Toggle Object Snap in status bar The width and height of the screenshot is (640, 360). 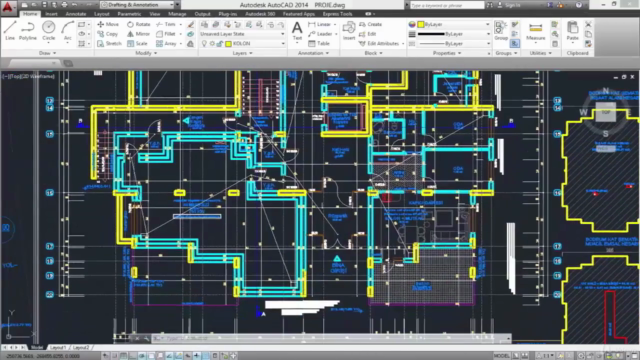click(x=151, y=356)
